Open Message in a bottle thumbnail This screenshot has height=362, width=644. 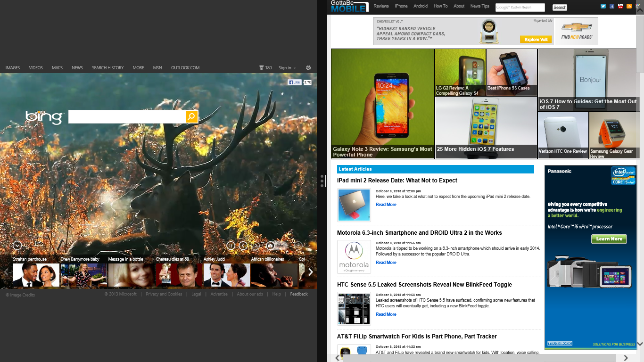(x=132, y=275)
